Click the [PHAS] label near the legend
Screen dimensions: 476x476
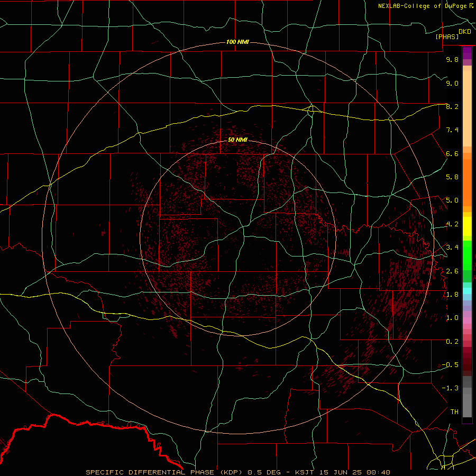[x=447, y=37]
